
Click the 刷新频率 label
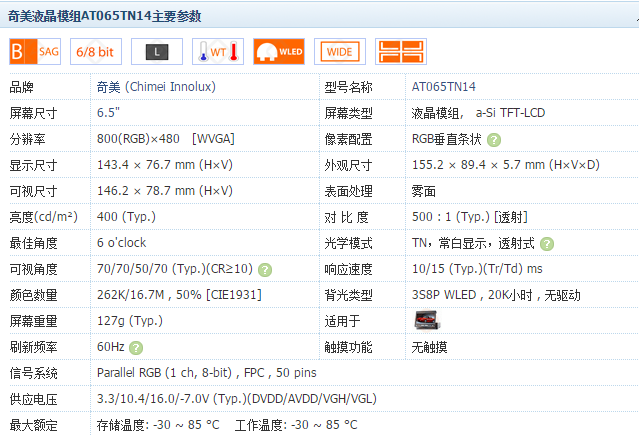(x=33, y=348)
